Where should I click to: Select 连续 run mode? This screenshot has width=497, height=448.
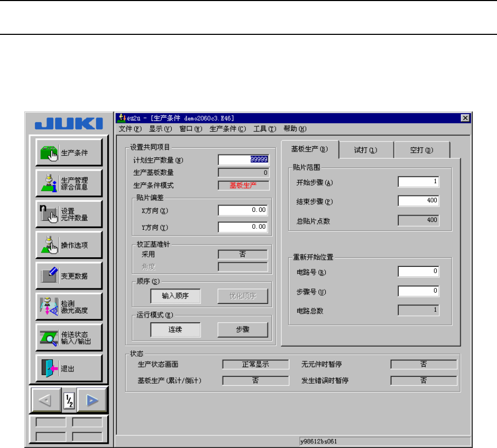point(175,330)
